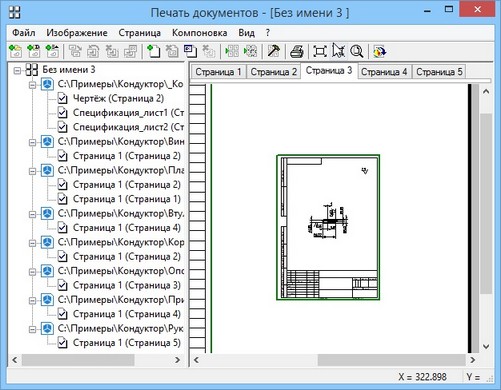The width and height of the screenshot is (501, 390).
Task: Click the preview vertical scrollbar thumb
Action: click(x=486, y=204)
